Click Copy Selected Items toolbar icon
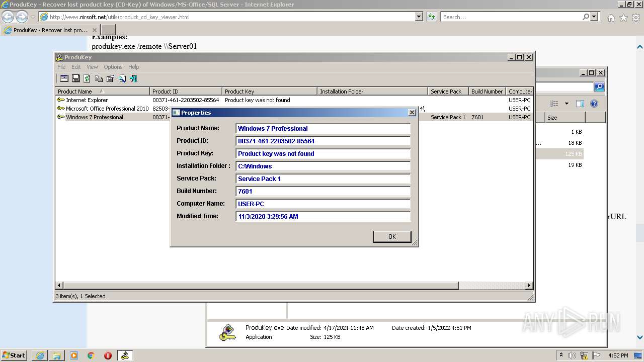The width and height of the screenshot is (644, 362). click(99, 78)
